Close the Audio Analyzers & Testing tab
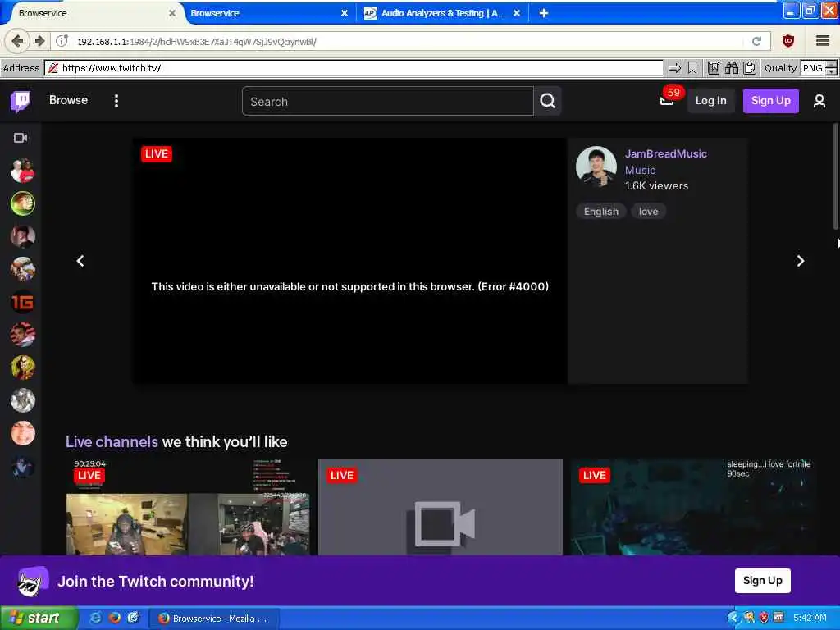Image resolution: width=840 pixels, height=630 pixels. [x=517, y=13]
